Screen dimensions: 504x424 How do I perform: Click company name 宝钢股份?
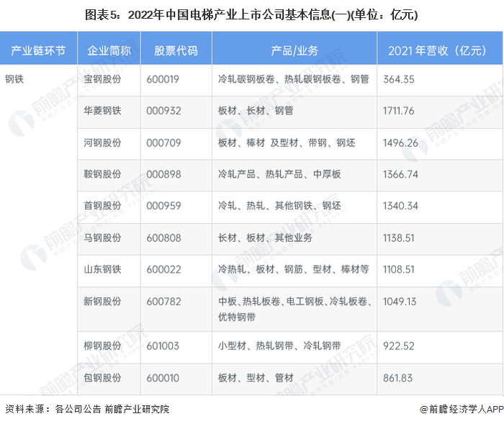102,79
